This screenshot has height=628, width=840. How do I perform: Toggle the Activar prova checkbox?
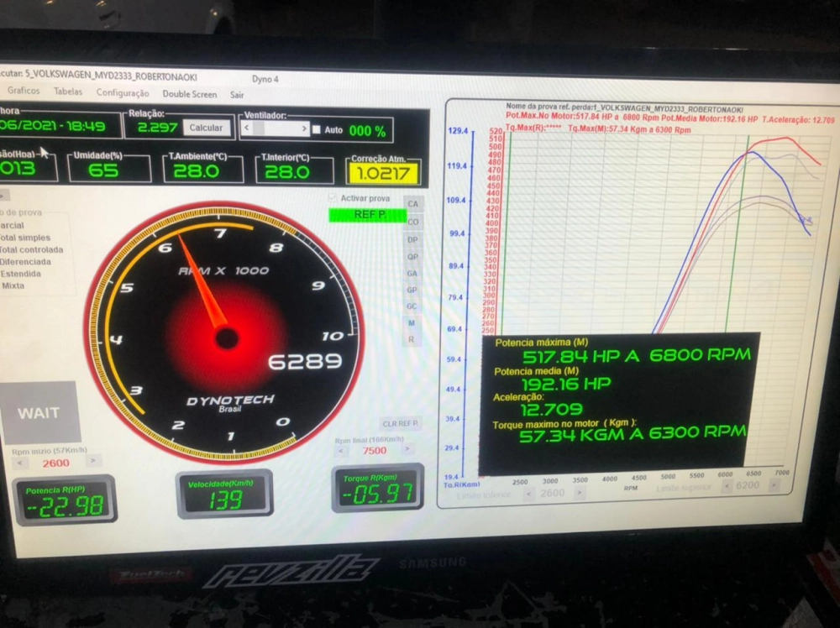click(x=333, y=198)
